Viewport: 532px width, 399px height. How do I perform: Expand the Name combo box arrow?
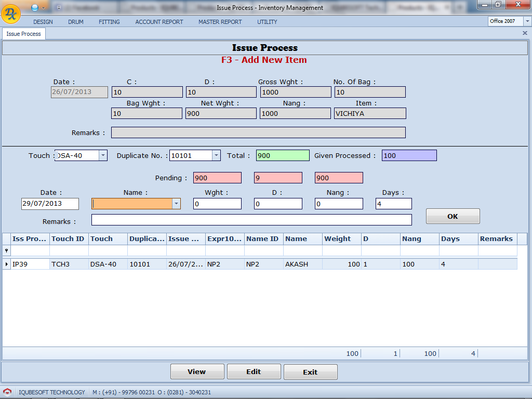(x=176, y=204)
